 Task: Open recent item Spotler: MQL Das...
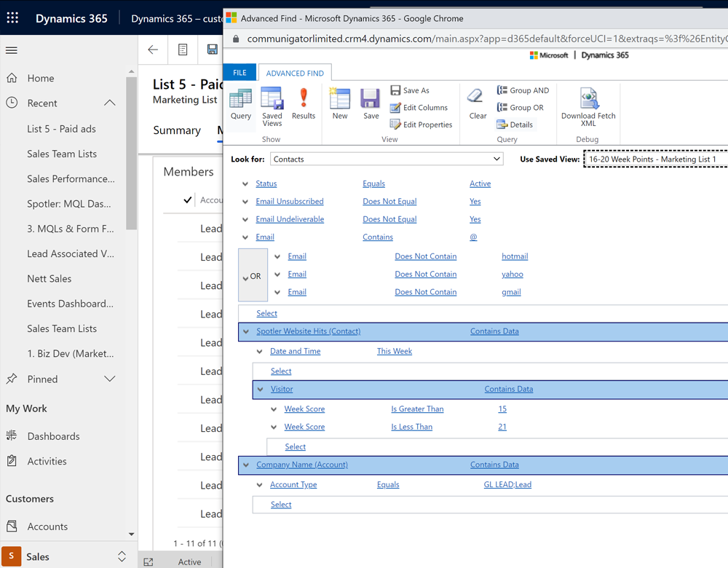68,204
